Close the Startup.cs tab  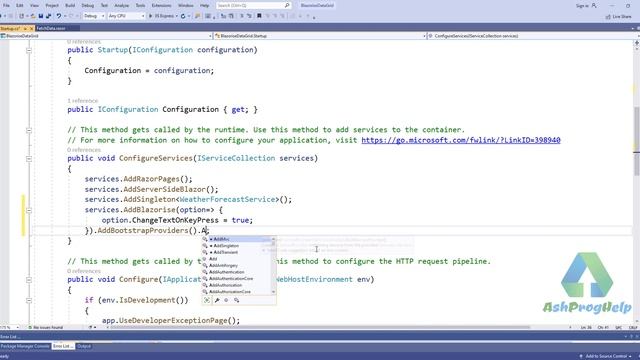point(31,28)
